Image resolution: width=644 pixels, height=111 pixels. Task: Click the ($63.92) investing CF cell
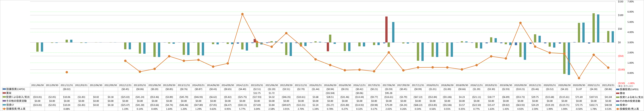[520, 105]
